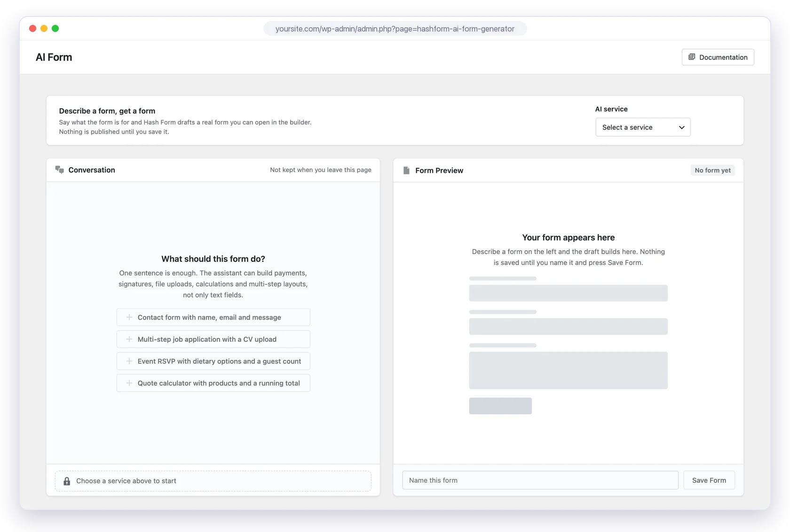
Task: Pick Multi-step job application with a CV upload
Action: 213,339
